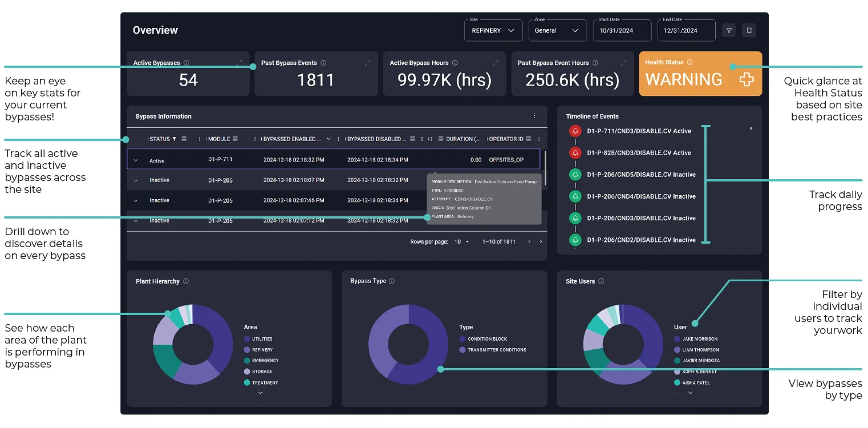Click green bell for D1-P-206/CND2 event

point(575,240)
